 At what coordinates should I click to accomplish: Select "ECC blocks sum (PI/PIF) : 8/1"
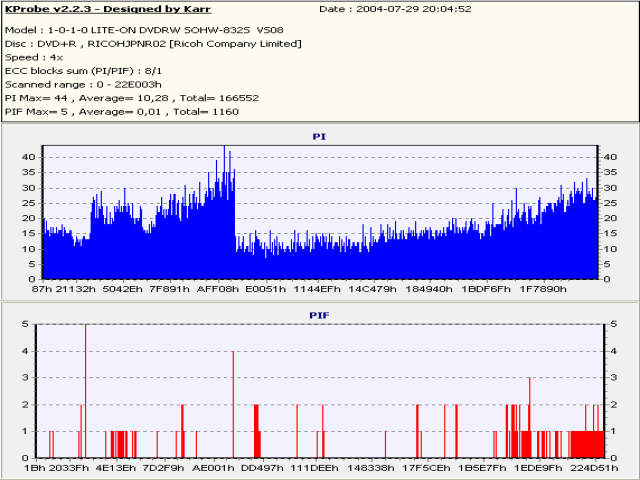pos(83,71)
